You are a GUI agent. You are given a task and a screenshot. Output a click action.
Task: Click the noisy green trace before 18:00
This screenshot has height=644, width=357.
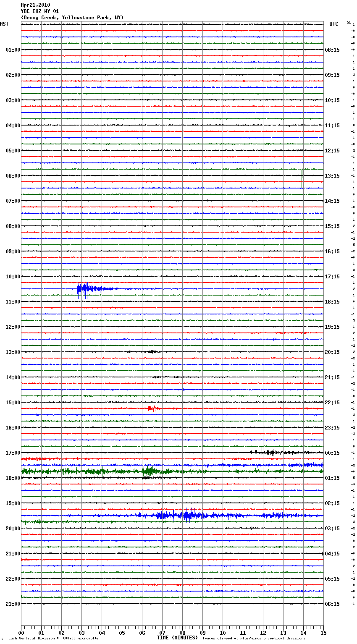pyautogui.click(x=172, y=471)
